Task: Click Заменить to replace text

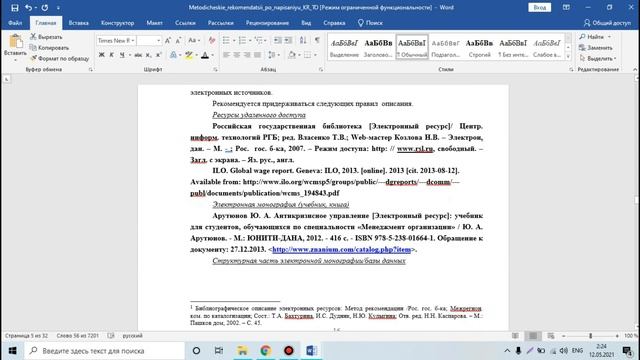Action: (596, 48)
